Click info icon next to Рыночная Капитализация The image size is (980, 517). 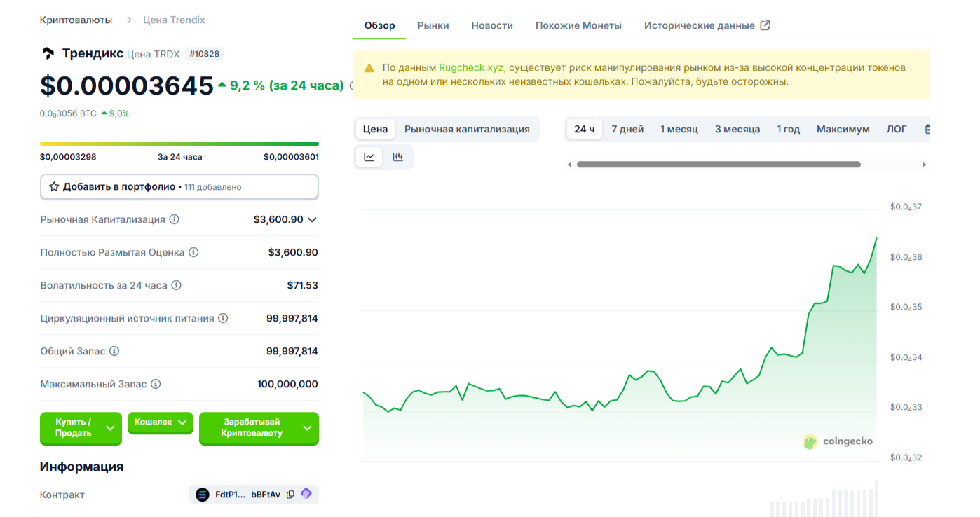175,219
